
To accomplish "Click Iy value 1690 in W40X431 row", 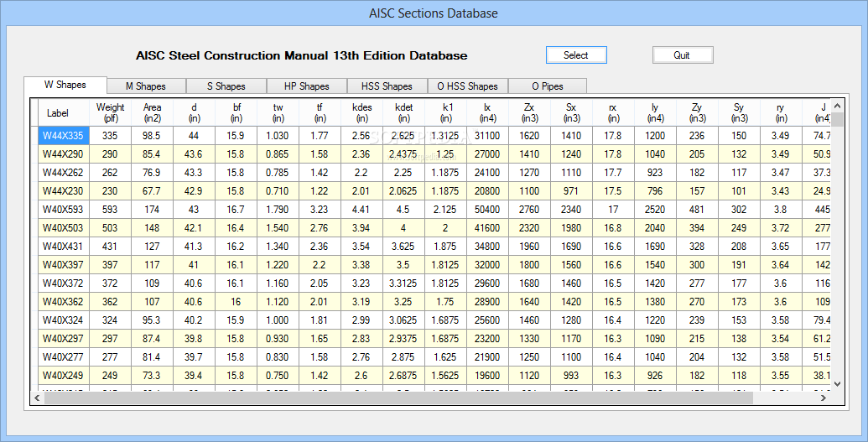I will pyautogui.click(x=656, y=247).
